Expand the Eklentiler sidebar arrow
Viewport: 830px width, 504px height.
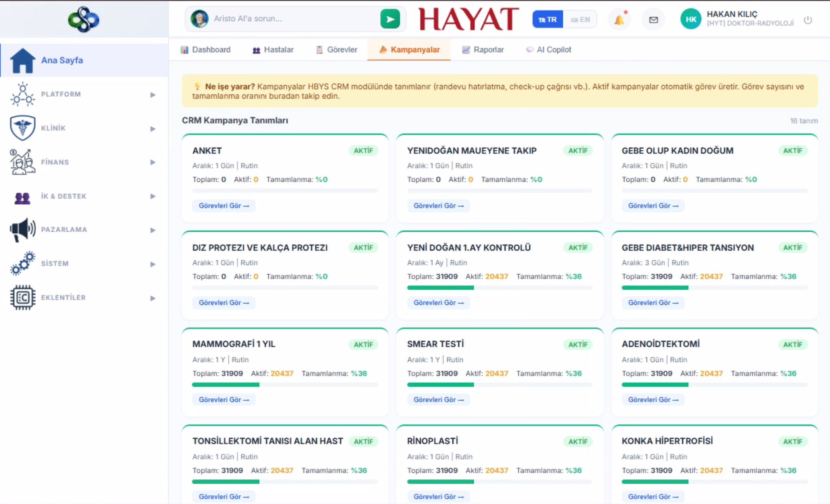pos(153,298)
